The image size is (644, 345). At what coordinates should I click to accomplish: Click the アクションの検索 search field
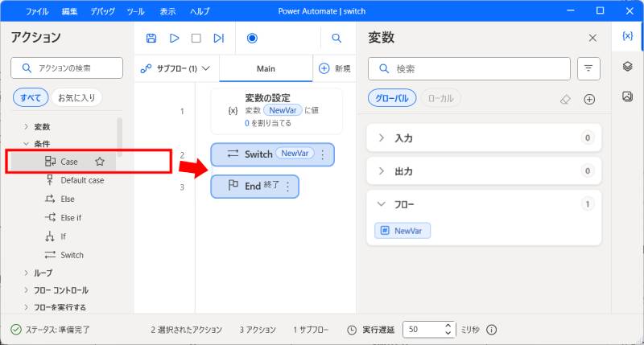pos(67,68)
